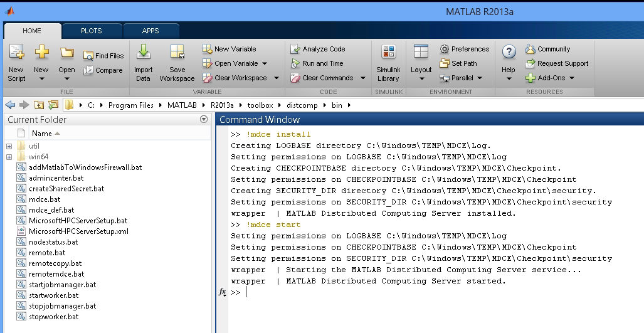Image resolution: width=644 pixels, height=333 pixels.
Task: Click Clear Workspace
Action: (x=235, y=78)
